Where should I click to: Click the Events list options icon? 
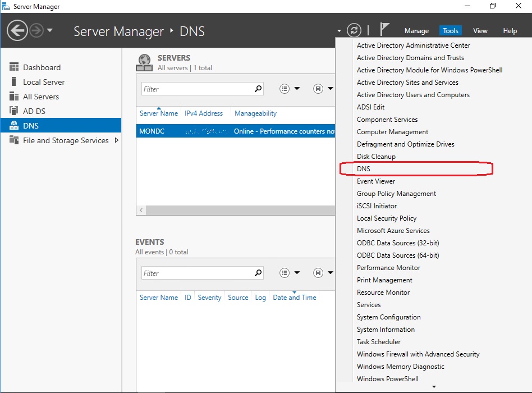pyautogui.click(x=285, y=273)
